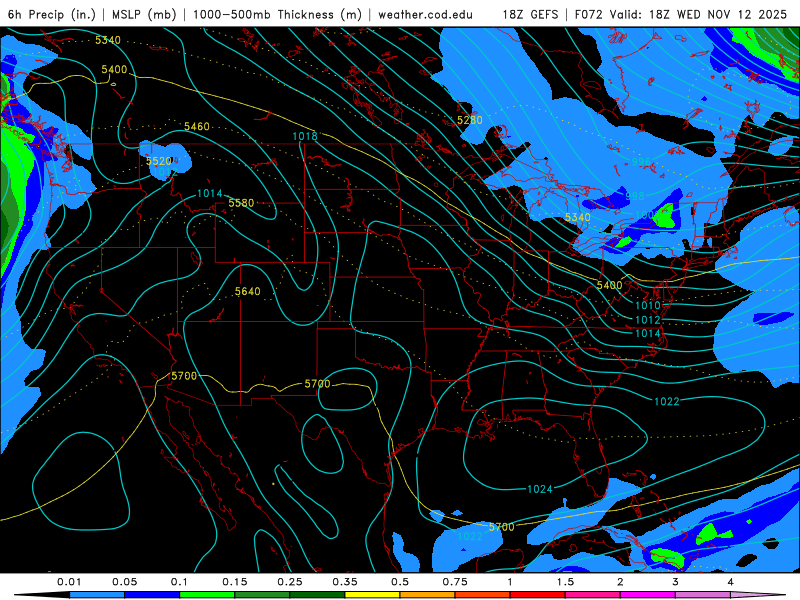Click the '998' pressure contour label
800x600 pixels.
point(635,196)
